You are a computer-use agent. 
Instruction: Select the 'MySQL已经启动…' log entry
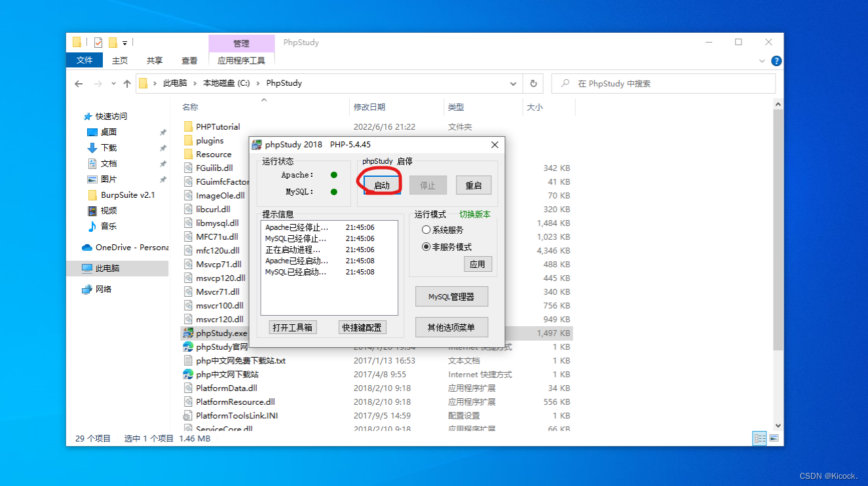point(320,272)
